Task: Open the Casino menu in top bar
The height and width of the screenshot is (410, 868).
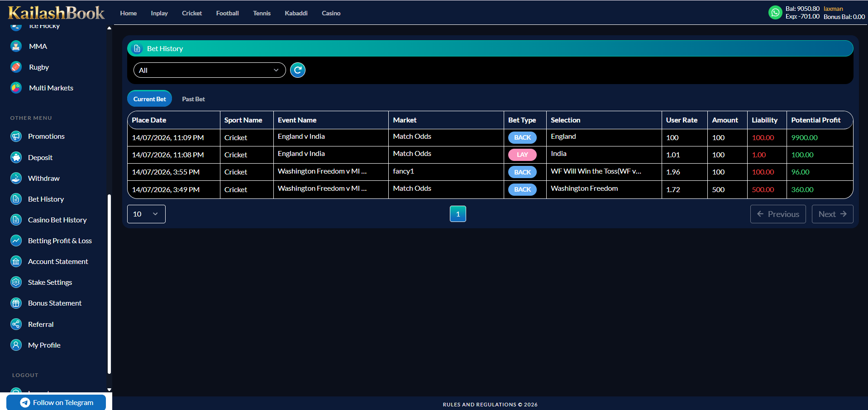Action: click(331, 13)
